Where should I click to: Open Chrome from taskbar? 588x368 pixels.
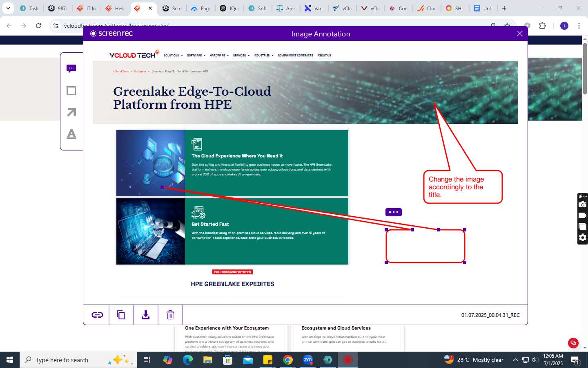(288, 360)
